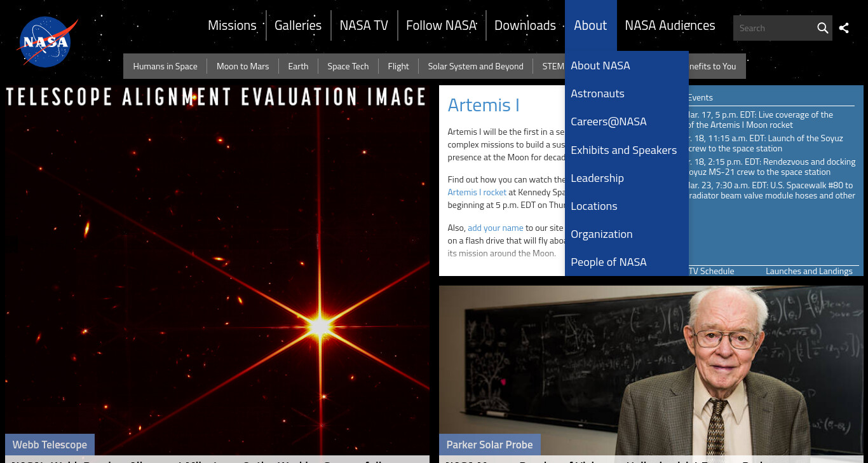This screenshot has width=868, height=463.
Task: Select Leadership in the About menu
Action: [627, 178]
